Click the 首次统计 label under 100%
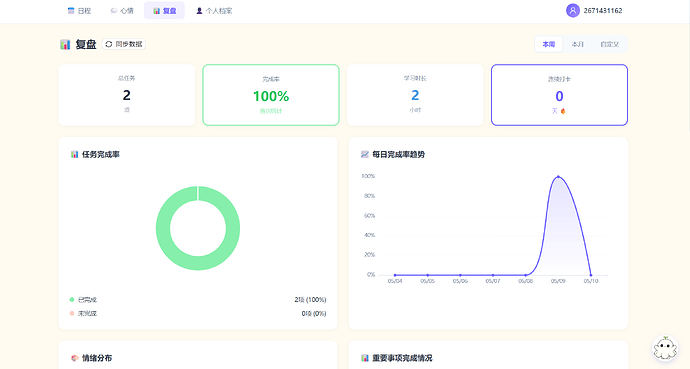 click(271, 111)
